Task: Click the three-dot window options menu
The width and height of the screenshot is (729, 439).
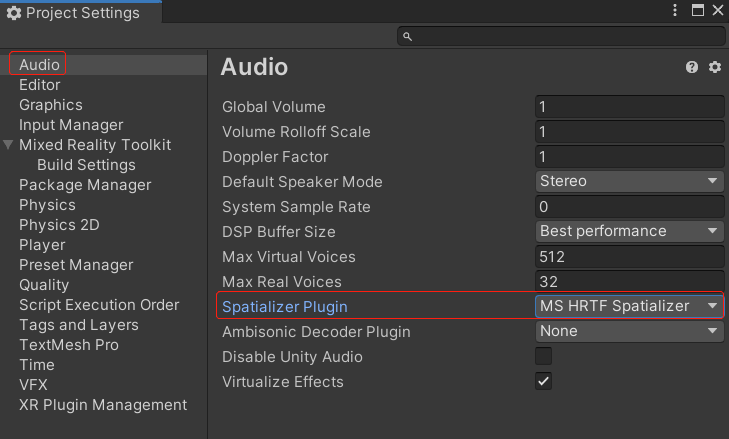Action: pyautogui.click(x=675, y=10)
